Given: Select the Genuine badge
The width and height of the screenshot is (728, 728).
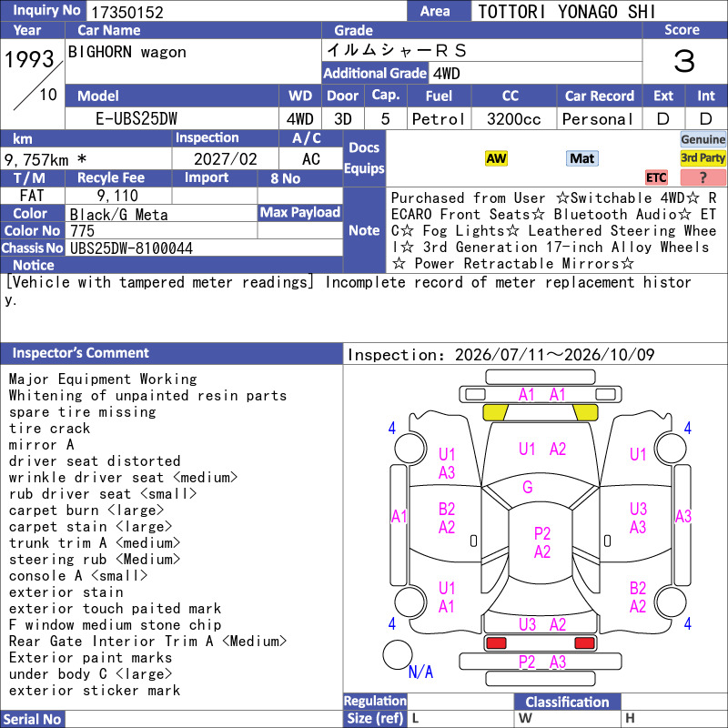Looking at the screenshot, I should pos(703,139).
